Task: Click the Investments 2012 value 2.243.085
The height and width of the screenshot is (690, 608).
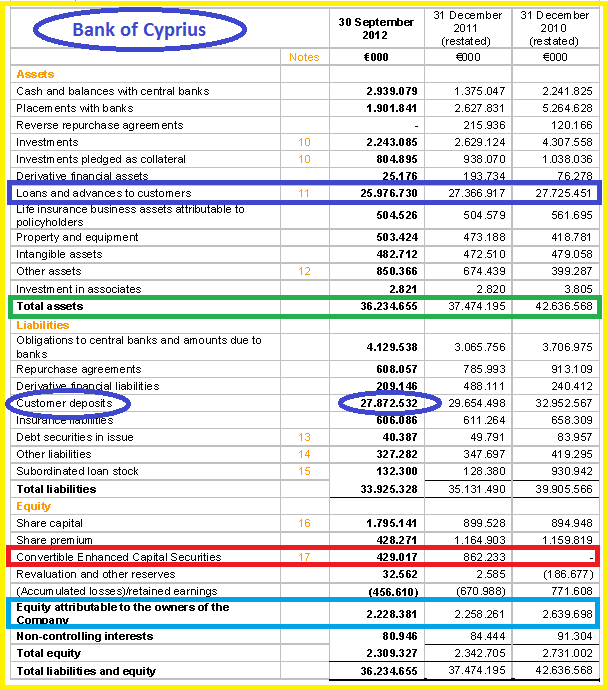Action: pos(392,142)
